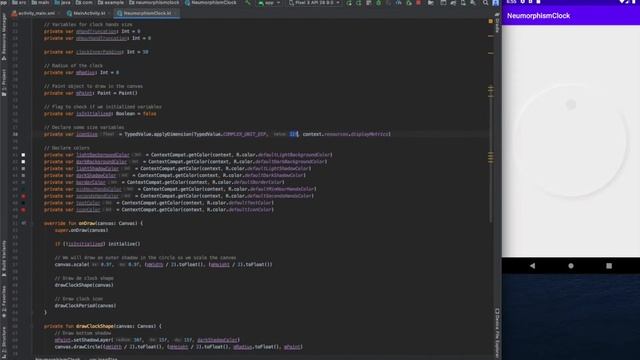Open the Build Variants side panel tab
640x360 pixels.
4,258
